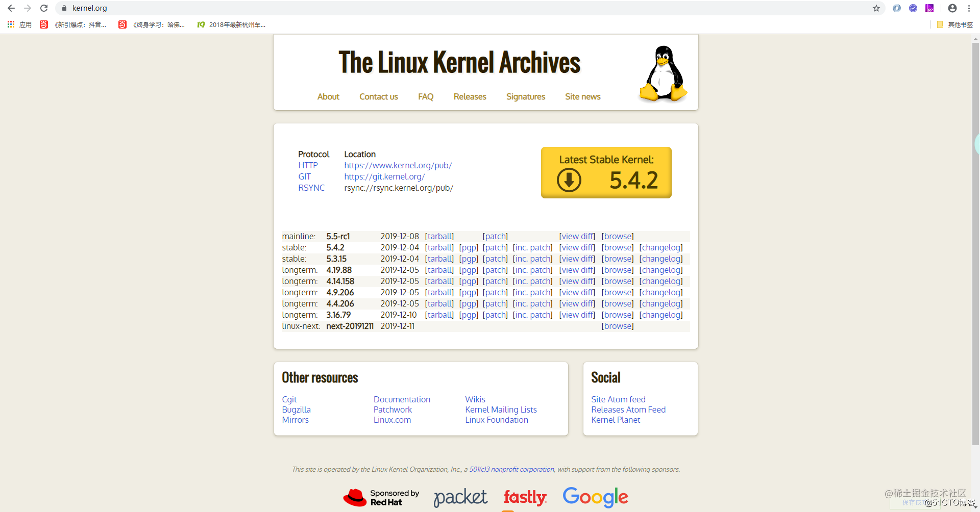Click the Red Hat sponsor logo
This screenshot has width=980, height=512.
[x=381, y=498]
